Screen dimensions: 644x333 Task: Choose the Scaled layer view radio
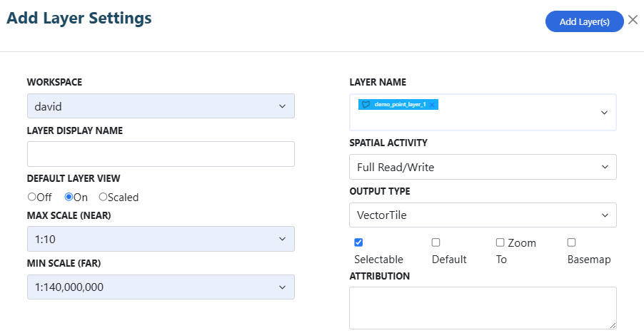pyautogui.click(x=103, y=197)
